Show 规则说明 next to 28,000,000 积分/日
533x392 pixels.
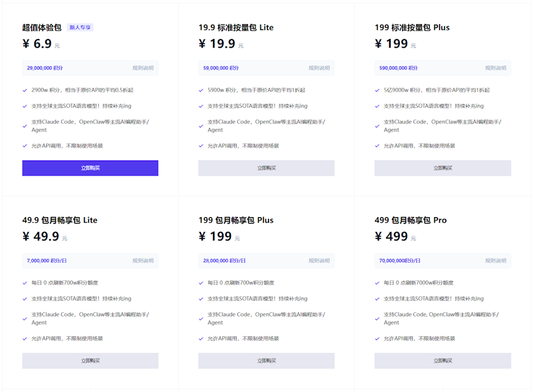coord(319,261)
